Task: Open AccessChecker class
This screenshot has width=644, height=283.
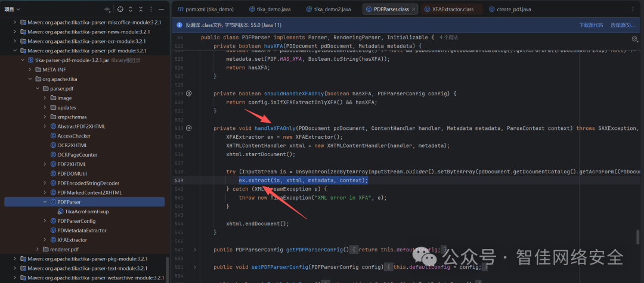Action: coord(74,136)
